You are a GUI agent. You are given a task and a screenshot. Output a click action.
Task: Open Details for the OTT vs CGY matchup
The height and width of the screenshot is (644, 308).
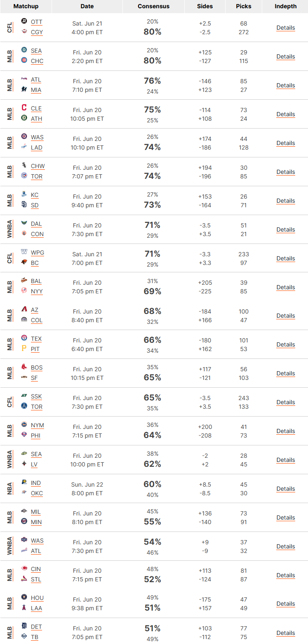click(286, 28)
